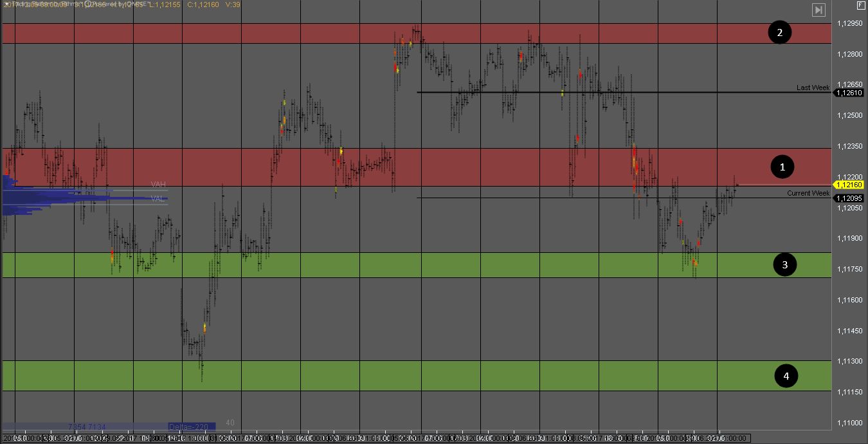This screenshot has width=868, height=444.
Task: Click the 1,12950 price scale label
Action: (x=850, y=23)
